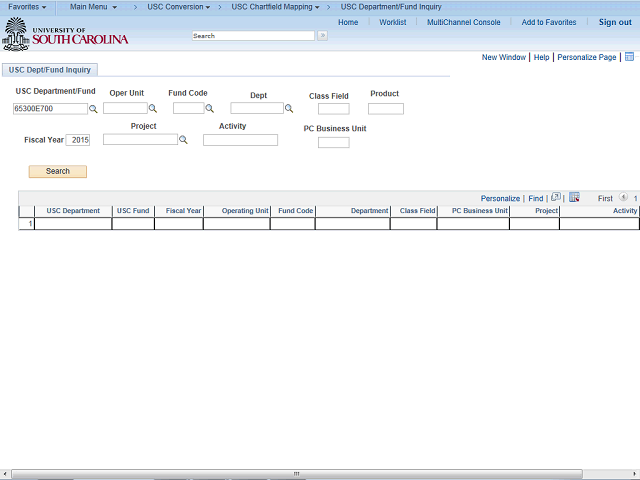
Task: Open the Help link
Action: click(542, 57)
